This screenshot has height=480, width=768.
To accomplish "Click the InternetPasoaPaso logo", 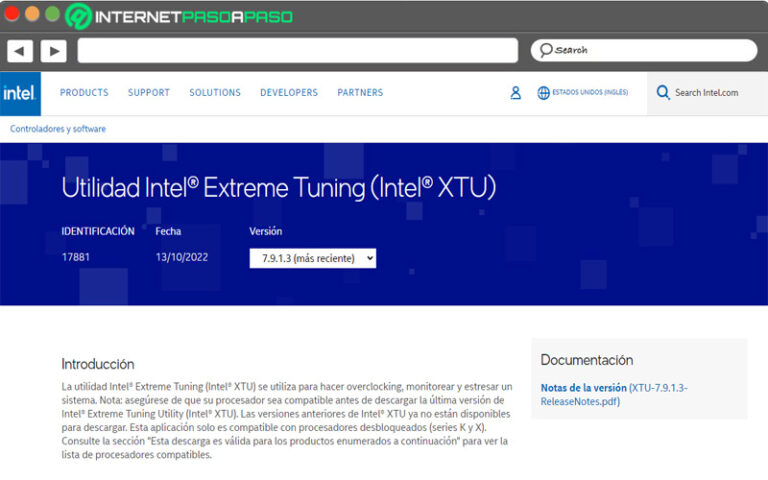I will click(x=179, y=17).
